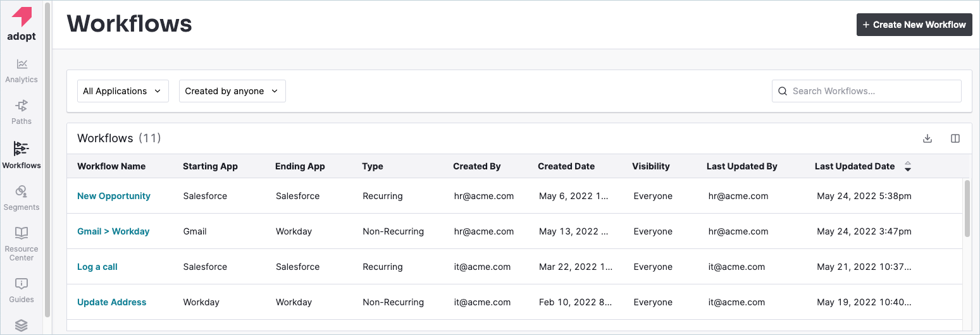Open the column chooser icon
Viewport: 980px width, 335px height.
pos(955,138)
